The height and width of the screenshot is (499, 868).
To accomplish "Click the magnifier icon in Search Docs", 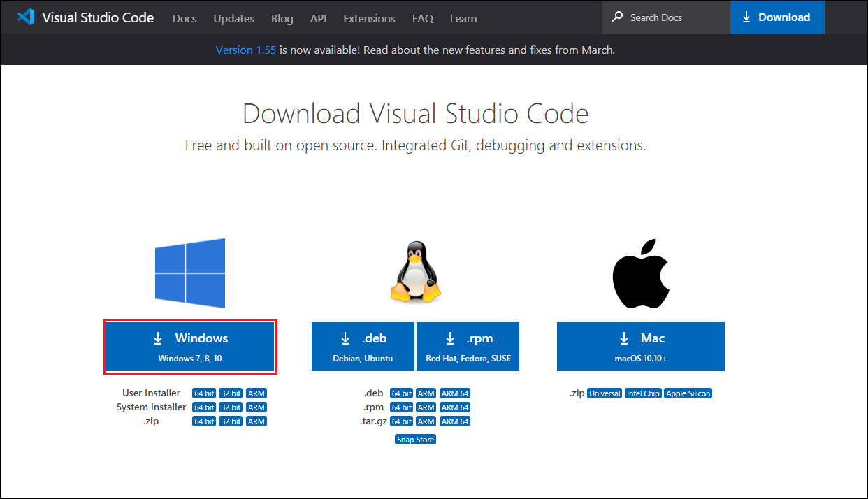I will pyautogui.click(x=617, y=17).
